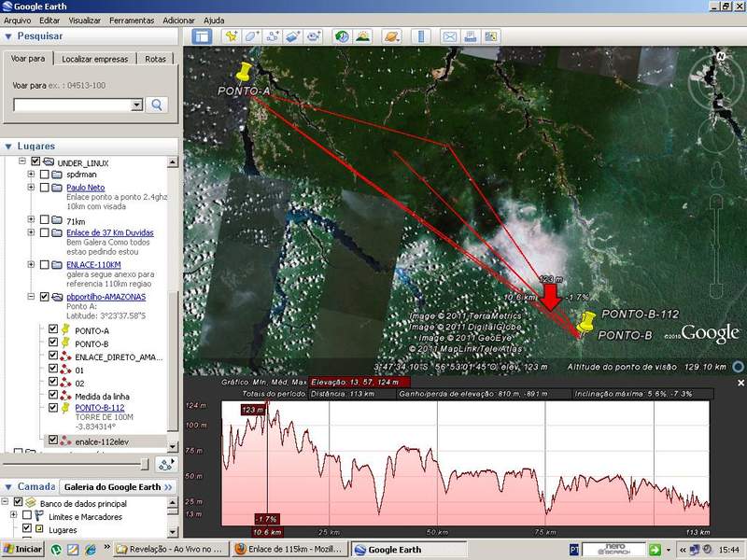Show historical imagery
The image size is (747, 560).
342,37
